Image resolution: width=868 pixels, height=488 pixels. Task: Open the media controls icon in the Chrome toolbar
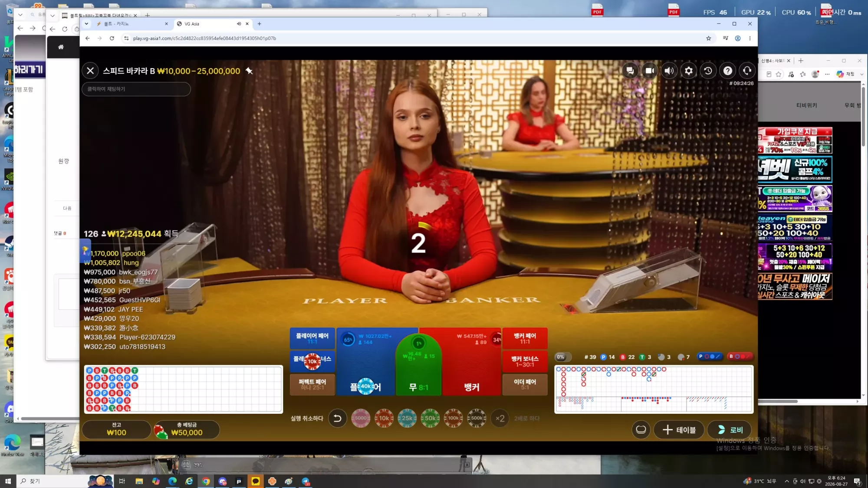pos(725,38)
